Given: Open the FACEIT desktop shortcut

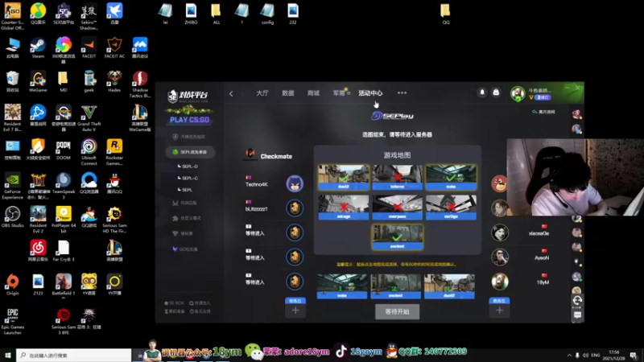Looking at the screenshot, I should [x=89, y=47].
